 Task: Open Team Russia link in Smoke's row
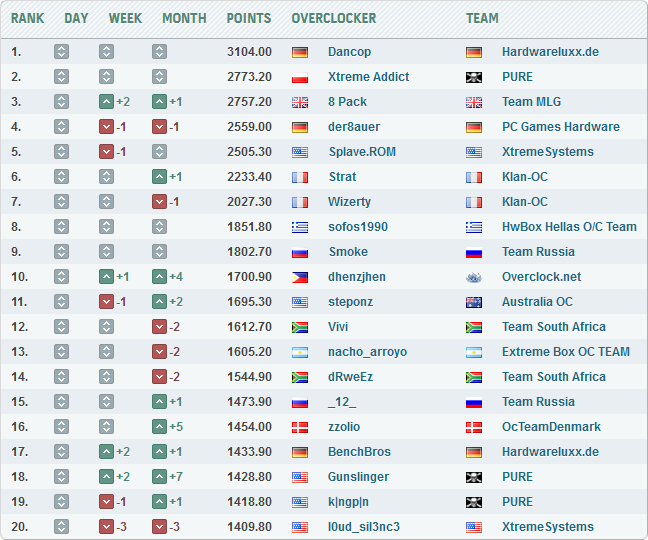[x=538, y=252]
